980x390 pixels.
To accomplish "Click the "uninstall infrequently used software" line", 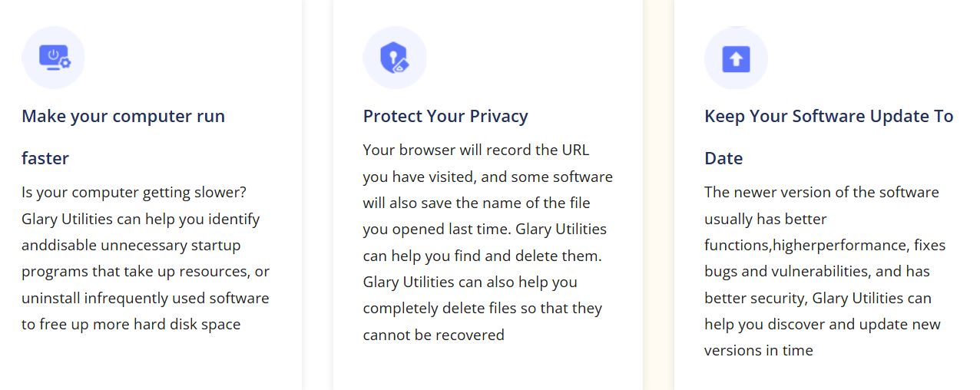I will (145, 298).
